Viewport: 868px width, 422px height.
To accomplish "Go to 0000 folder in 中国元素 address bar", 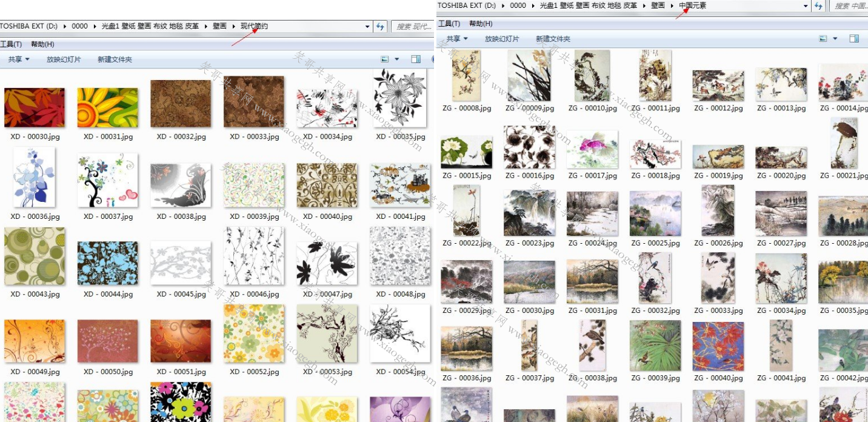I will (518, 5).
